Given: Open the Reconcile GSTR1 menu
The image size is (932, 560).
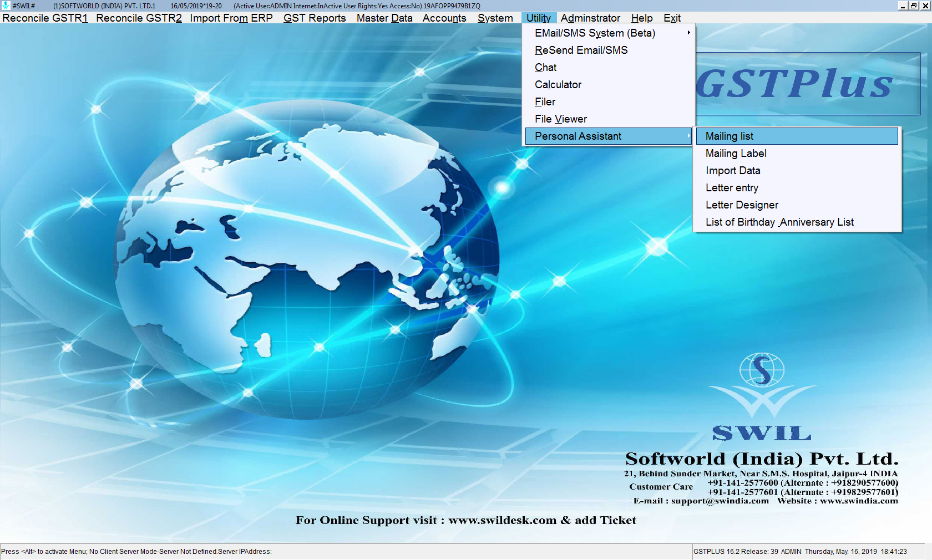Looking at the screenshot, I should 45,18.
